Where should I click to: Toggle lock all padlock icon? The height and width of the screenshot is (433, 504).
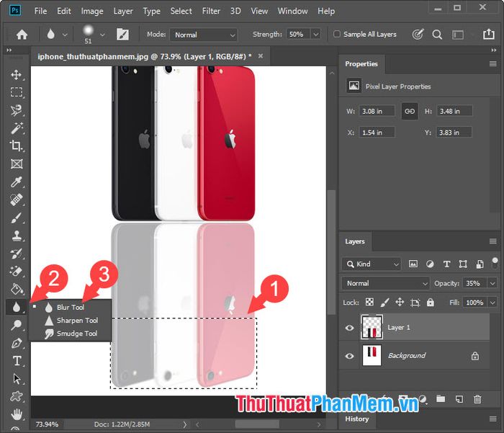pyautogui.click(x=430, y=302)
